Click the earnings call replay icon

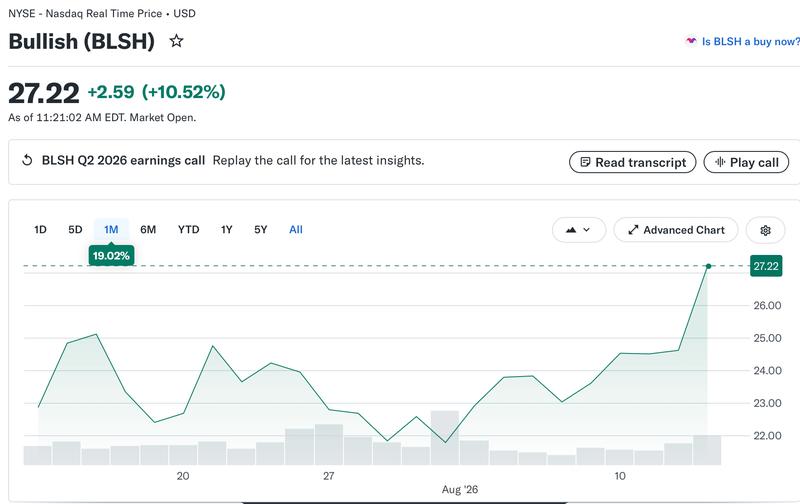coord(27,161)
